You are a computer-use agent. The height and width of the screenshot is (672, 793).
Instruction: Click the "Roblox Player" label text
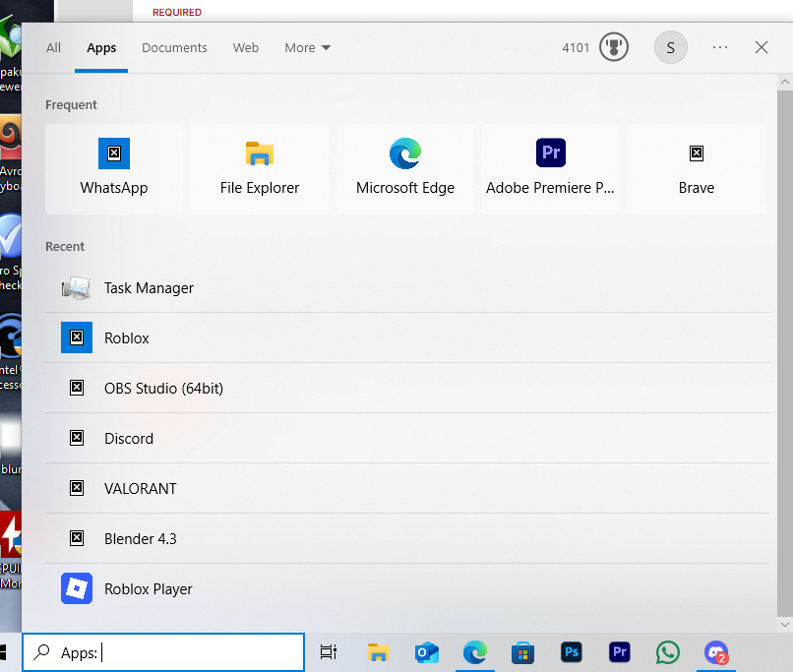[x=149, y=588]
